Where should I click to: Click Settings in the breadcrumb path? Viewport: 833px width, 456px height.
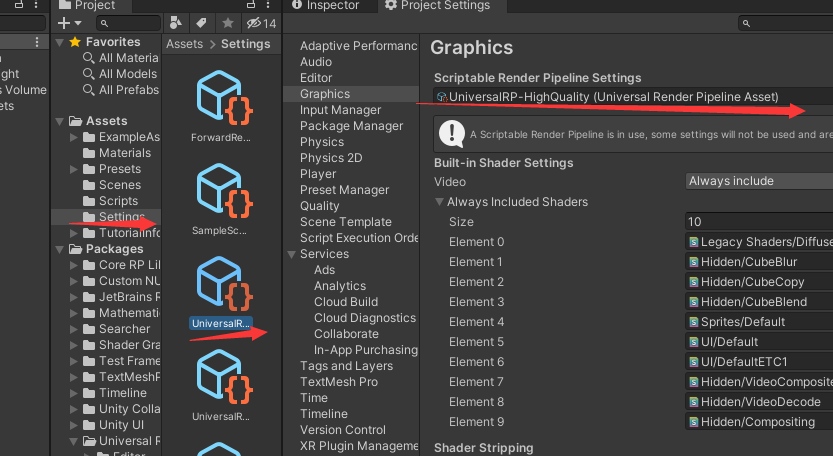[245, 44]
